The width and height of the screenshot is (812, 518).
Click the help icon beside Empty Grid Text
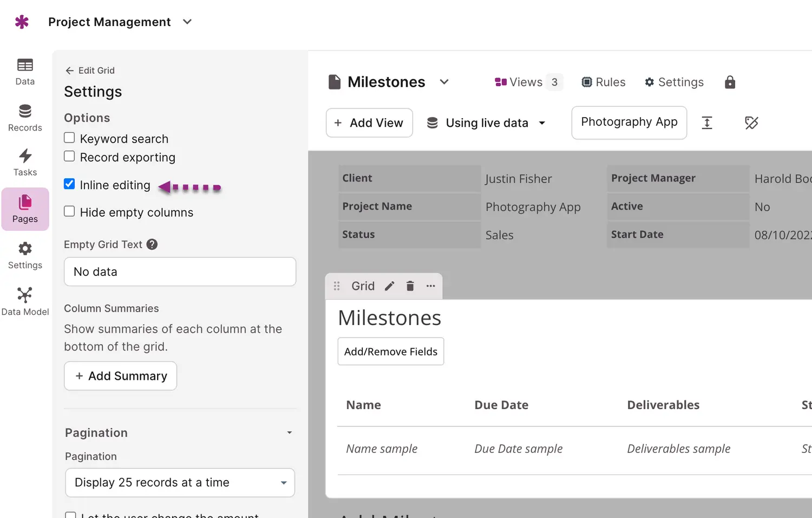point(152,244)
